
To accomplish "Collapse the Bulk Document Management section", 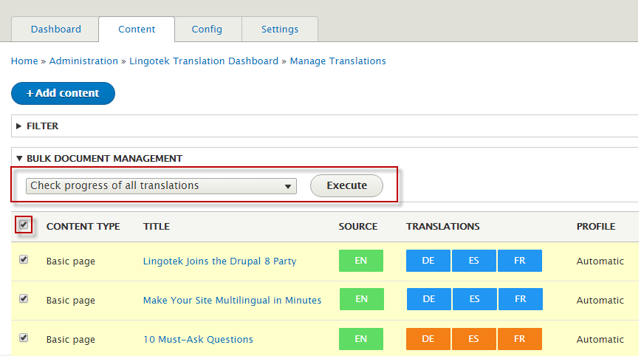I will 99,159.
